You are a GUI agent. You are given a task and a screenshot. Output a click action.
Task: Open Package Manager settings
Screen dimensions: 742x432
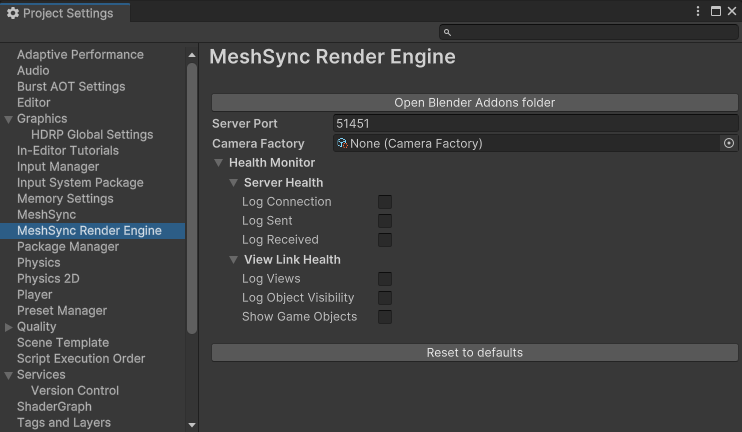(x=68, y=247)
